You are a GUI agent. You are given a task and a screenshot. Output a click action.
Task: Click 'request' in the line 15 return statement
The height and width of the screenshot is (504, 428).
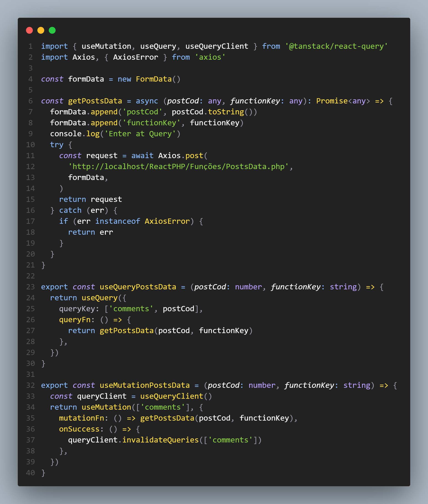106,199
